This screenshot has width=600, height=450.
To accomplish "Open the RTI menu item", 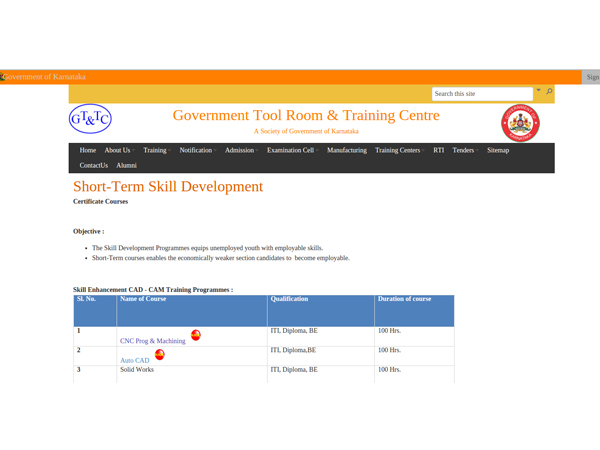I will pos(438,150).
